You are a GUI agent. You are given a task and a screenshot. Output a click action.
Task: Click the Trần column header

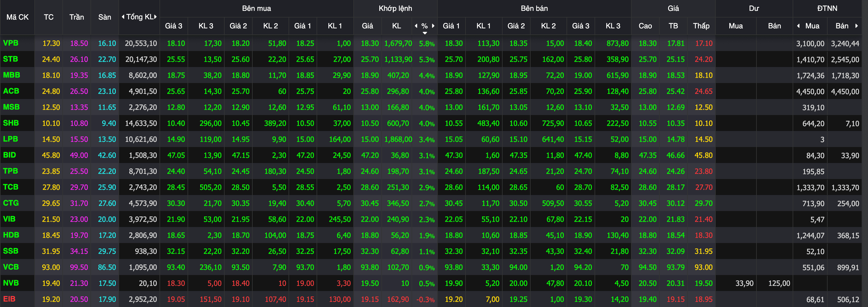point(77,17)
